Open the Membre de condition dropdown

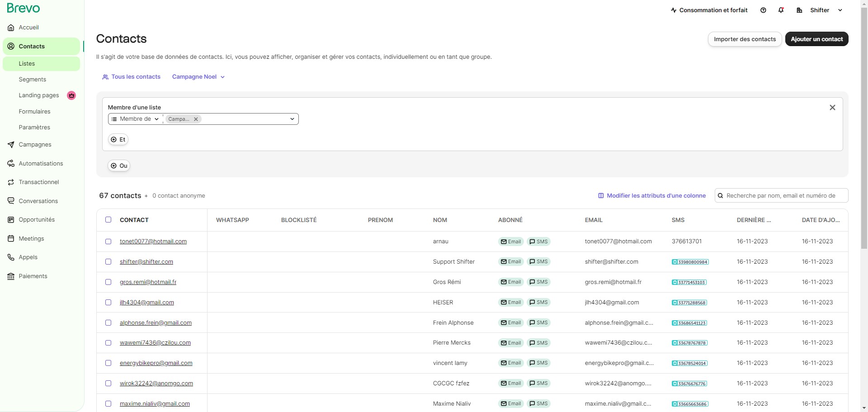pyautogui.click(x=136, y=119)
